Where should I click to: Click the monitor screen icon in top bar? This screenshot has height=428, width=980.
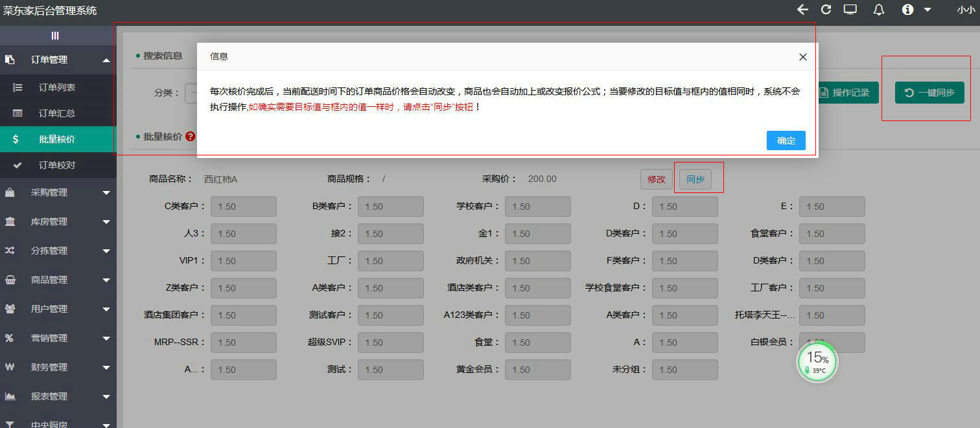[x=850, y=10]
